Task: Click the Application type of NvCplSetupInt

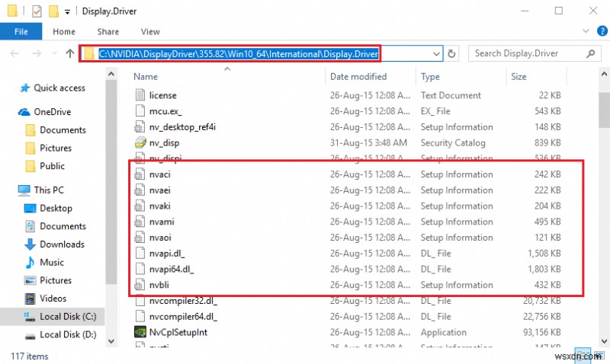Action: (x=444, y=333)
